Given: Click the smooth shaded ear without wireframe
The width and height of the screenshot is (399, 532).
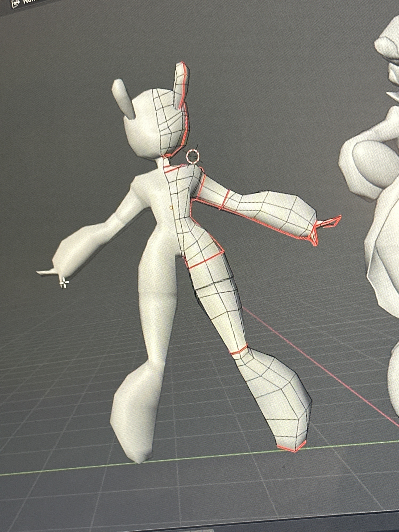Looking at the screenshot, I should coord(124,98).
